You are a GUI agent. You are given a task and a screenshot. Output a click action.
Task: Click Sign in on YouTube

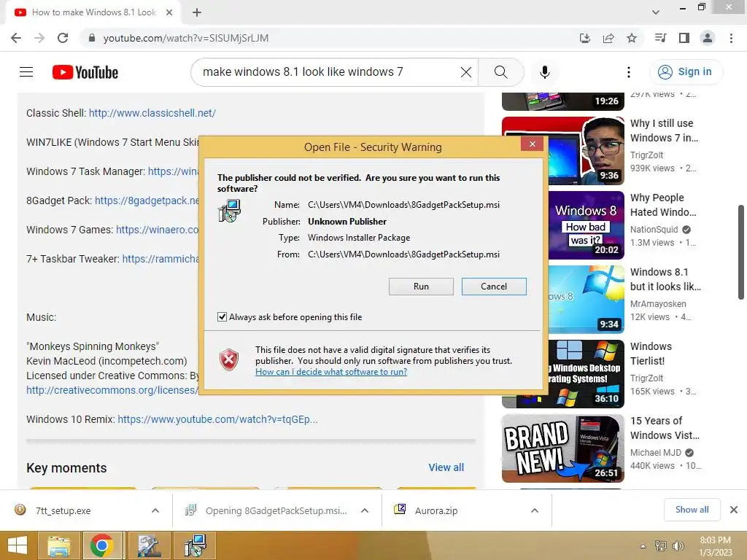pyautogui.click(x=686, y=71)
